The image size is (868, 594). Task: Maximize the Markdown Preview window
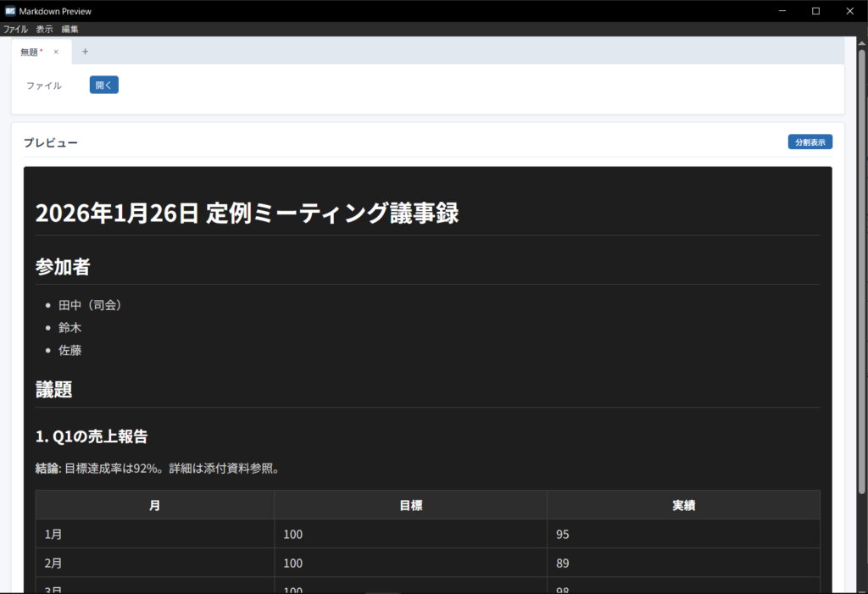coord(815,11)
